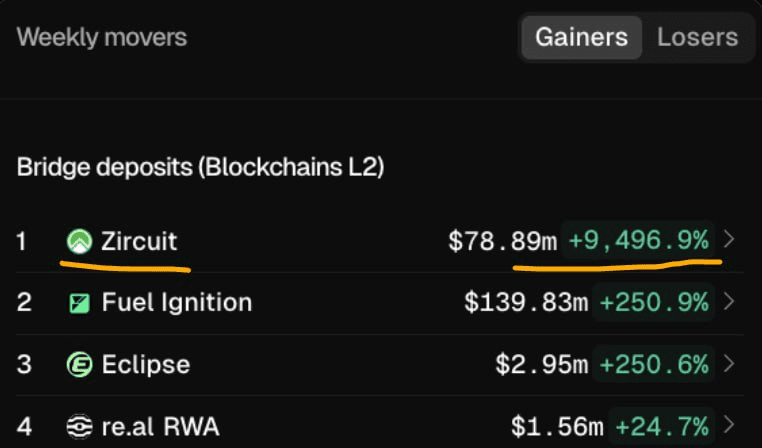
Task: Open the Fuel Ignition name link
Action: (x=177, y=302)
